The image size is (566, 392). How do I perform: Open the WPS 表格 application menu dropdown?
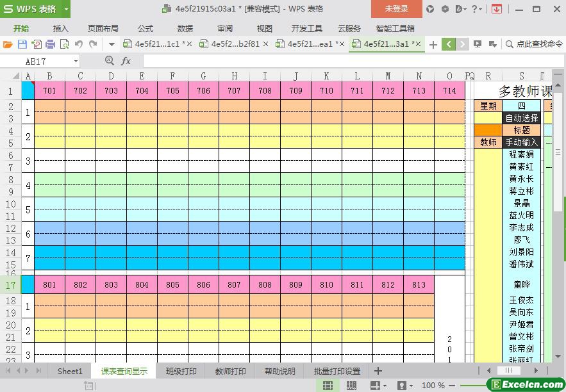(x=63, y=9)
